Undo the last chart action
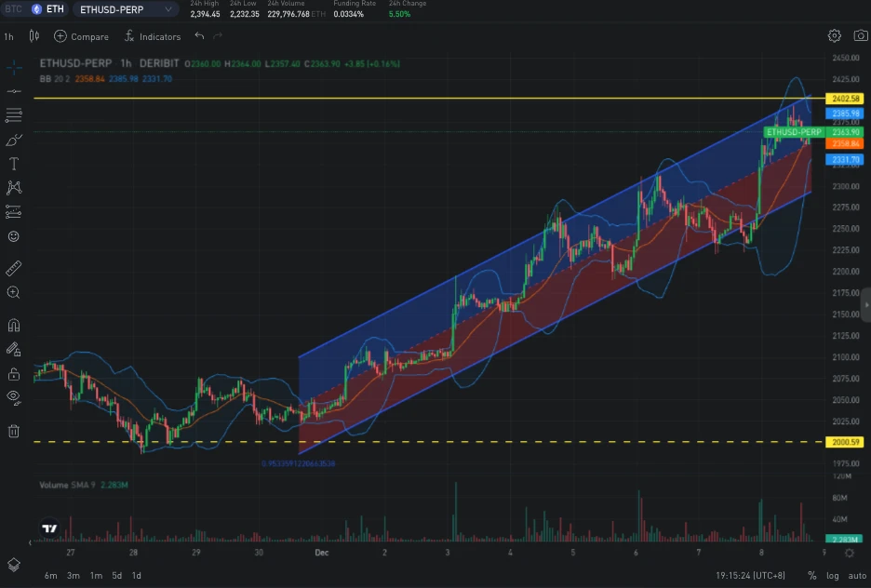The width and height of the screenshot is (871, 588). point(199,36)
